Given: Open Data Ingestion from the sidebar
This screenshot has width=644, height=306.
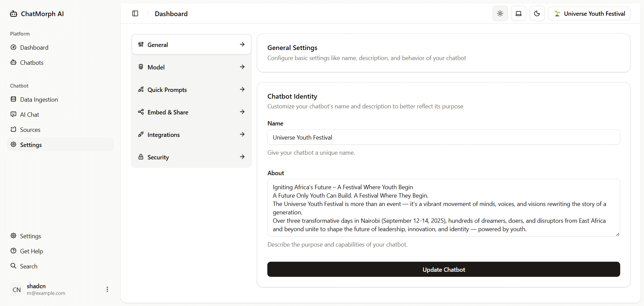Looking at the screenshot, I should click(x=39, y=100).
